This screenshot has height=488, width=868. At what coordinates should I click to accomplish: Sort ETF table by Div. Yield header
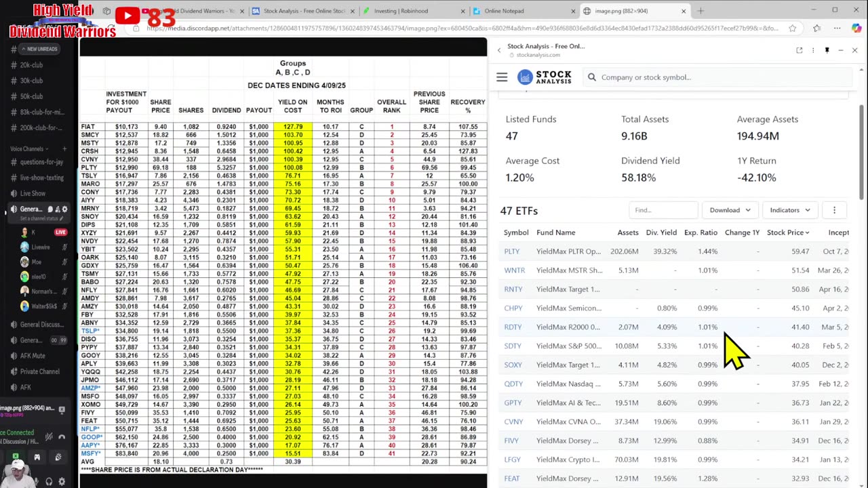point(661,232)
